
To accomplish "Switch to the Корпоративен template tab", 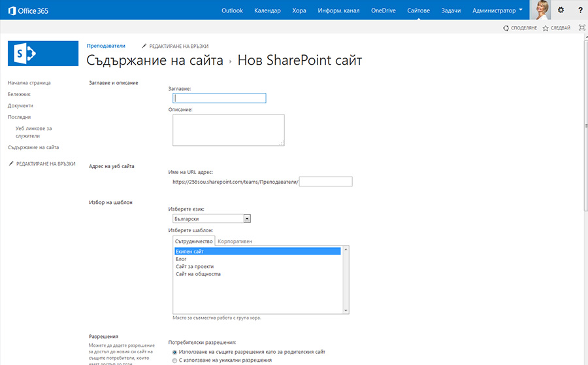I will 235,241.
